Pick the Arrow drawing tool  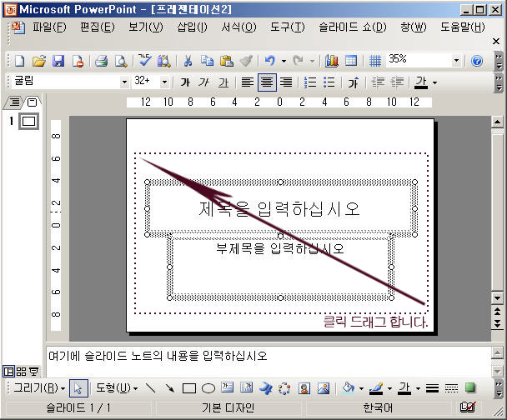pyautogui.click(x=169, y=388)
